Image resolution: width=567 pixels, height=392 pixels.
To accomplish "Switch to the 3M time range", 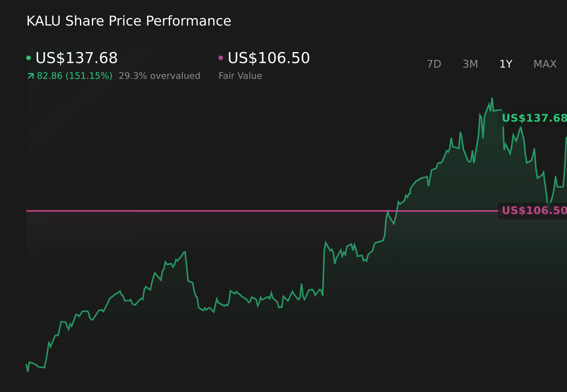I will click(470, 64).
